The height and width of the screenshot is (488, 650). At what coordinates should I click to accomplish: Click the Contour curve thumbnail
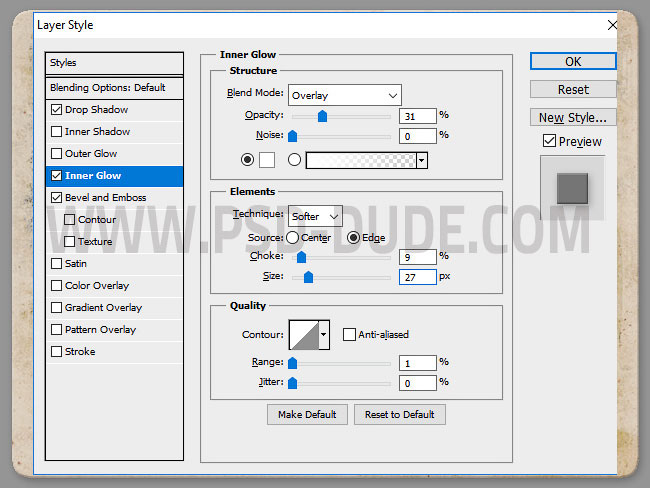(304, 334)
